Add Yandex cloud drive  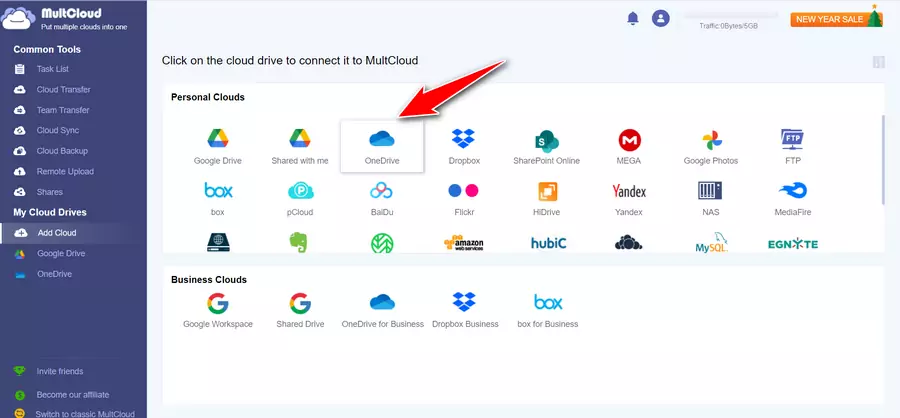(x=629, y=198)
